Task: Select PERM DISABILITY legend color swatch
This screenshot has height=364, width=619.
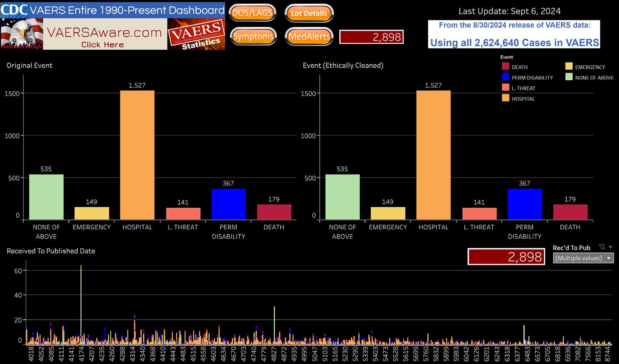Action: pyautogui.click(x=505, y=77)
